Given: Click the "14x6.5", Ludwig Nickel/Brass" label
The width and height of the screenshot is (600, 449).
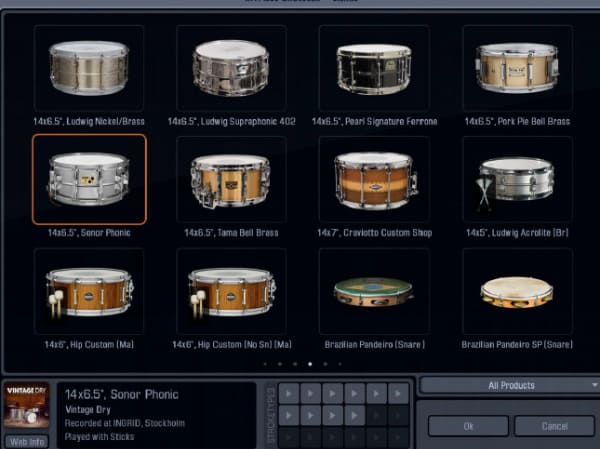Looking at the screenshot, I should 89,122.
